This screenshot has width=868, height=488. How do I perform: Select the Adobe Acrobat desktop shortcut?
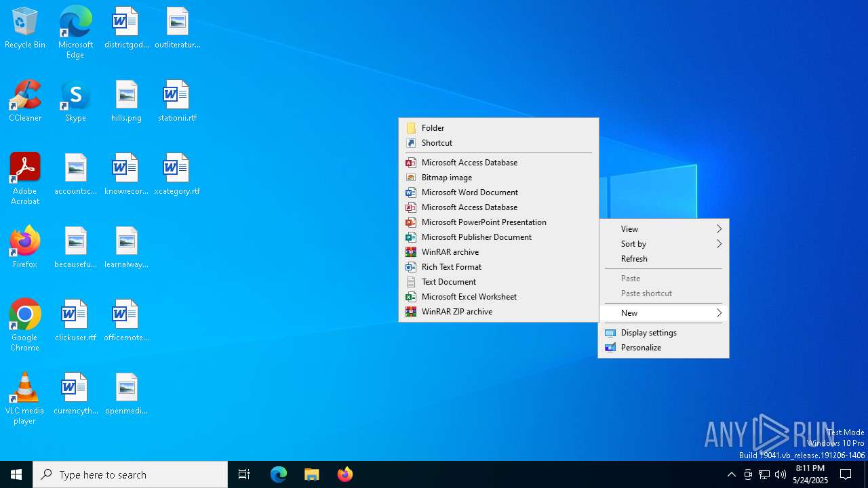click(x=25, y=179)
